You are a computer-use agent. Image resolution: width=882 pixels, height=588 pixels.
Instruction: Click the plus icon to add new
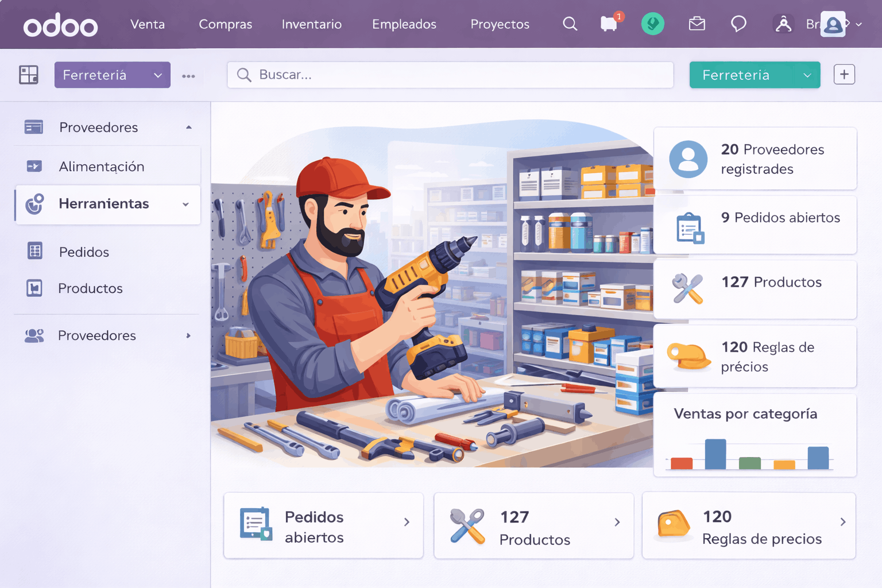coord(844,75)
